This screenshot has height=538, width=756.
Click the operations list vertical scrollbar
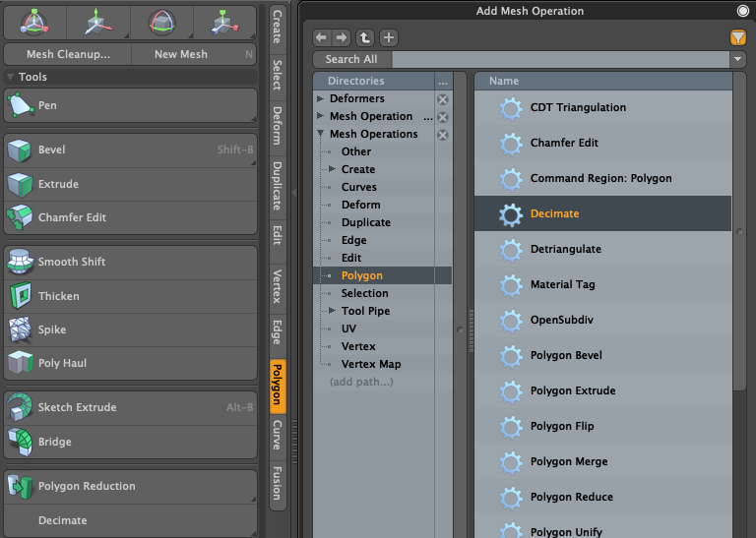point(739,231)
